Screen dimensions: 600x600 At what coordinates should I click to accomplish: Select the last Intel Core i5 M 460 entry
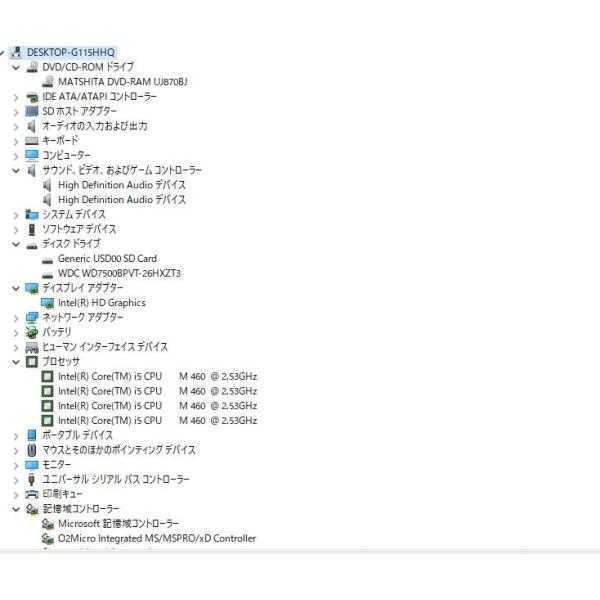(157, 421)
